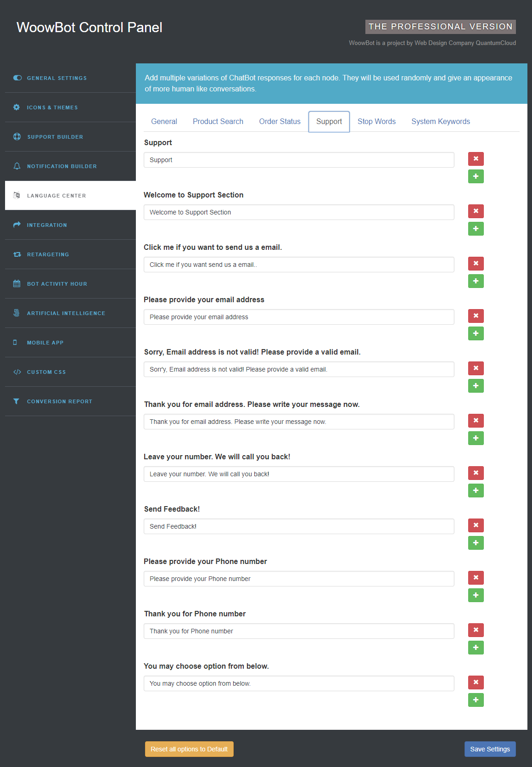The width and height of the screenshot is (532, 767).
Task: Open the Product Search tab
Action: click(218, 121)
